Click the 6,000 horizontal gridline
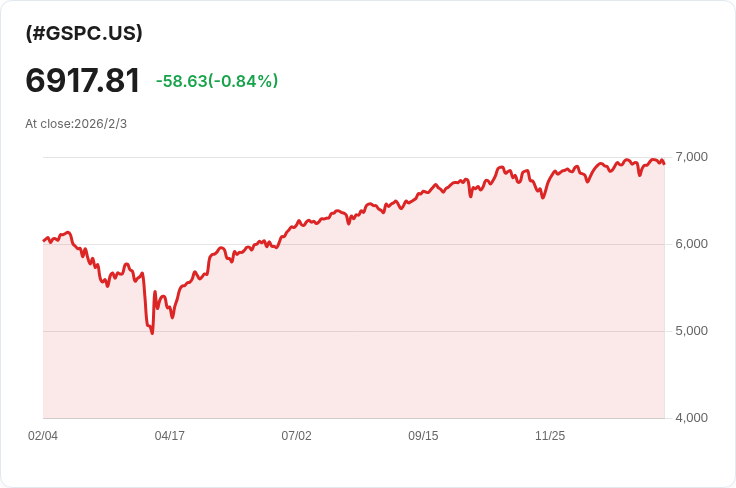Image resolution: width=736 pixels, height=488 pixels. tap(354, 244)
